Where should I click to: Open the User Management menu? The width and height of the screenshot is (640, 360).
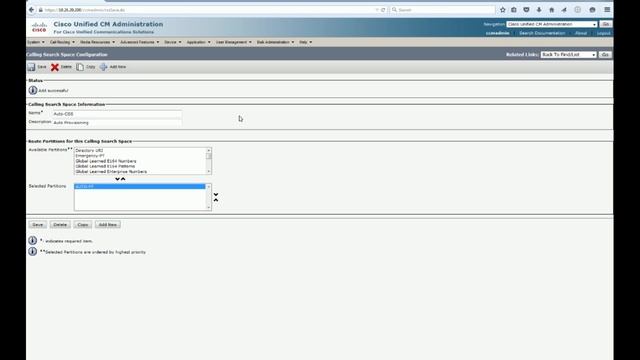coord(233,42)
